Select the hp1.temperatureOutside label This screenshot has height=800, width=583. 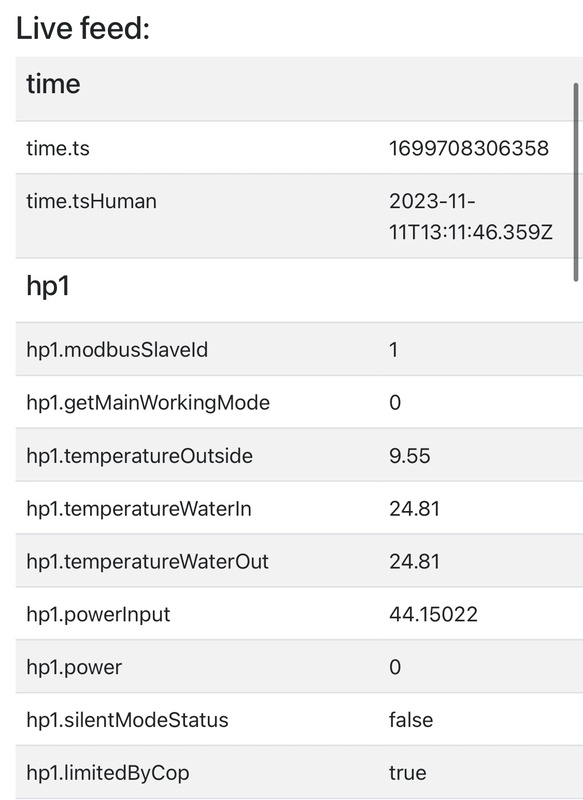click(139, 456)
